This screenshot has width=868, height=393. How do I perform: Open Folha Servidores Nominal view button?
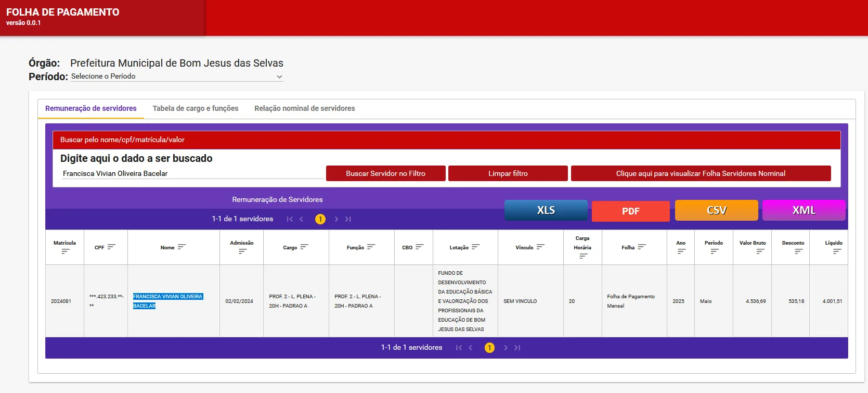coord(700,173)
